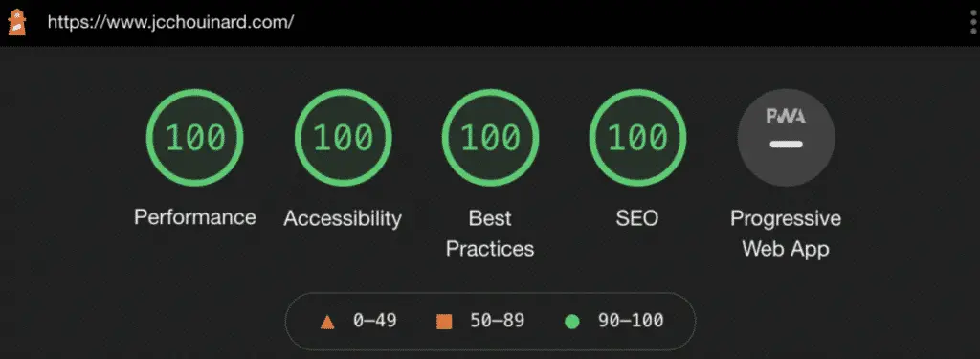Select the Best Practices score gauge
This screenshot has height=359, width=980.
(x=491, y=138)
